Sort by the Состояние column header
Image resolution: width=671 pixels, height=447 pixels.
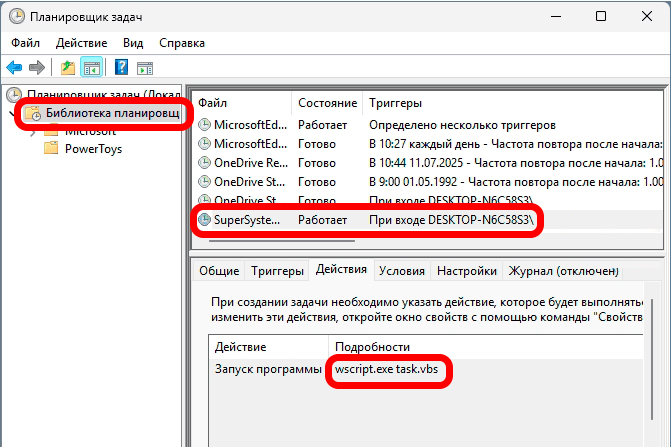(x=327, y=103)
